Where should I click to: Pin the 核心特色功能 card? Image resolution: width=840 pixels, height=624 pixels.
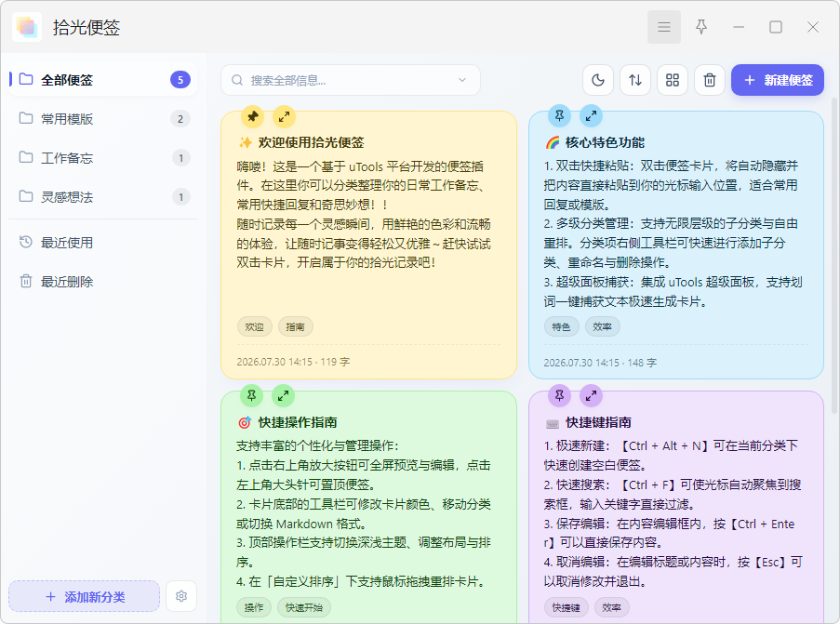point(559,115)
